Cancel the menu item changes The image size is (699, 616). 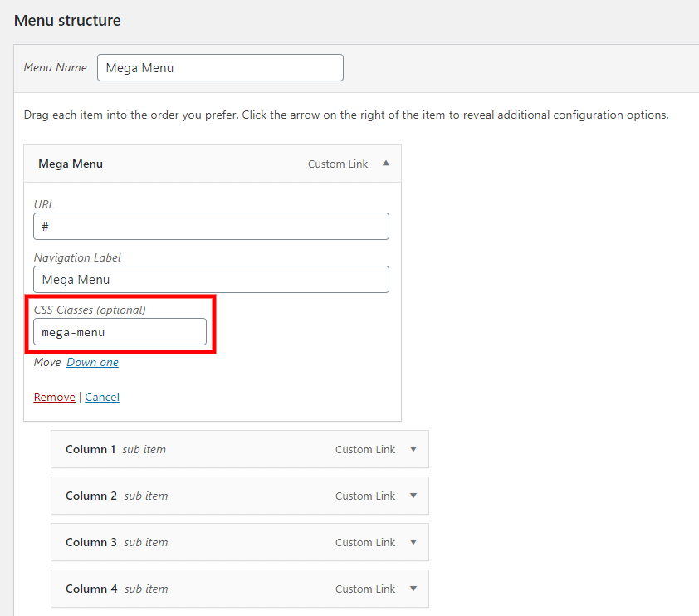click(102, 398)
